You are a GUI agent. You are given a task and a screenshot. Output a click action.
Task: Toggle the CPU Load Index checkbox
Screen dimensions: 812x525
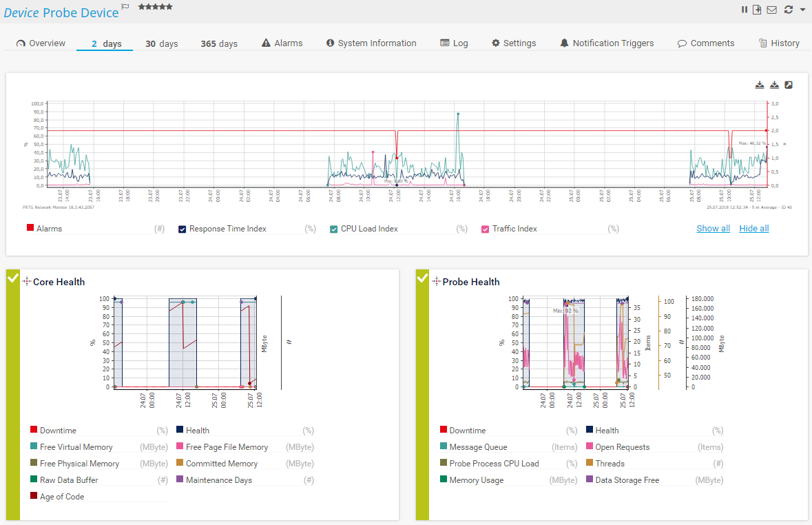coord(334,229)
